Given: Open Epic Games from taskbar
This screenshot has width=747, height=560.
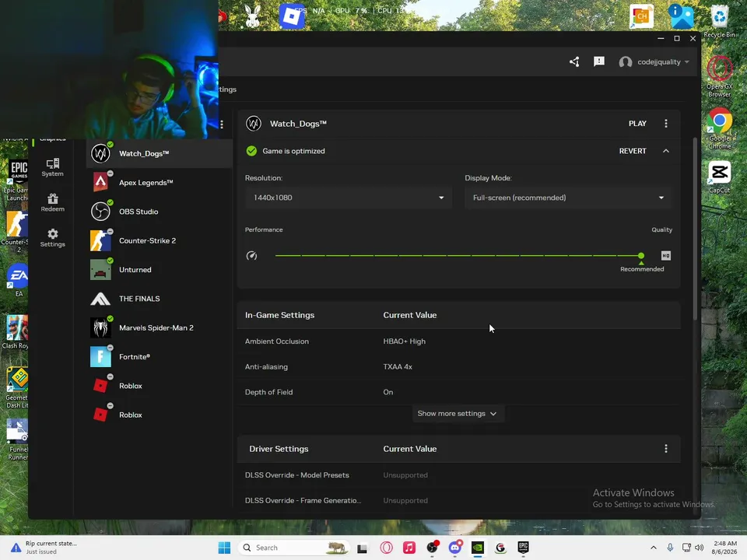Looking at the screenshot, I should (x=523, y=548).
